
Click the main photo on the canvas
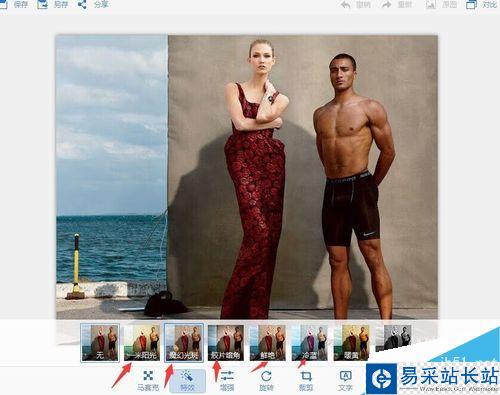point(246,177)
